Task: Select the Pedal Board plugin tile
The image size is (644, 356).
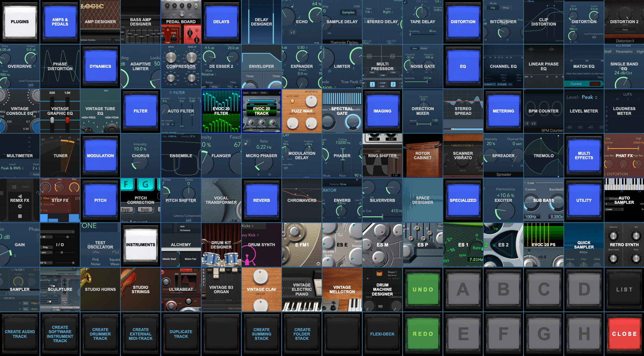Action: click(181, 22)
